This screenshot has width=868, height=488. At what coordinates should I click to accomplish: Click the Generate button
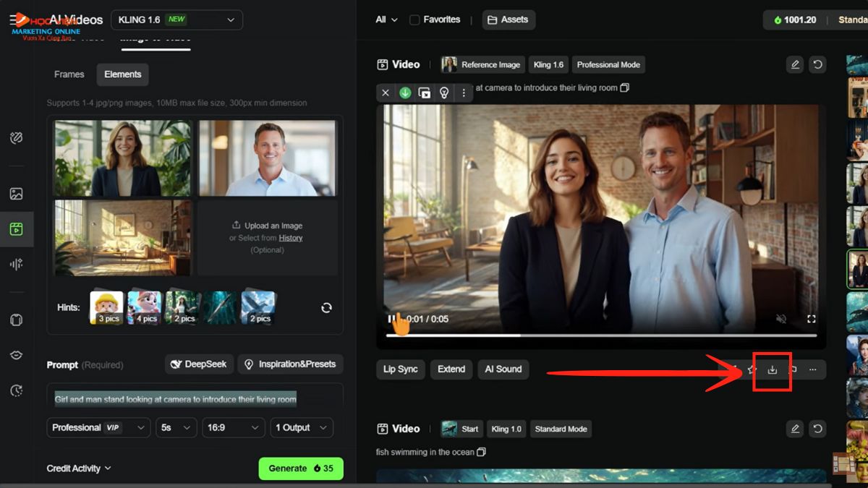(x=301, y=468)
